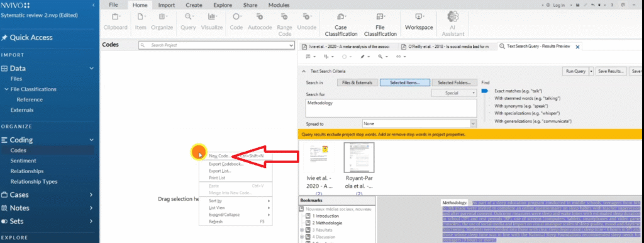Switch to the Import ribbon tab
The width and height of the screenshot is (644, 243).
[166, 5]
